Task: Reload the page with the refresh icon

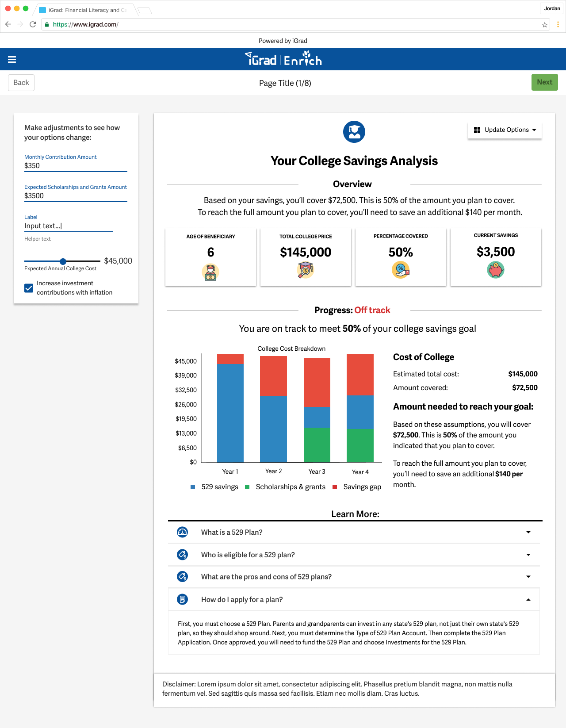Action: point(33,24)
